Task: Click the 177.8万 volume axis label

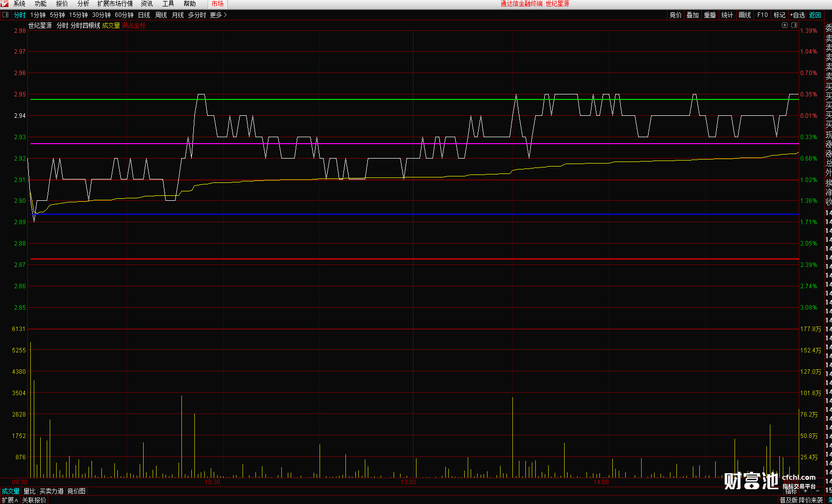Action: [811, 329]
